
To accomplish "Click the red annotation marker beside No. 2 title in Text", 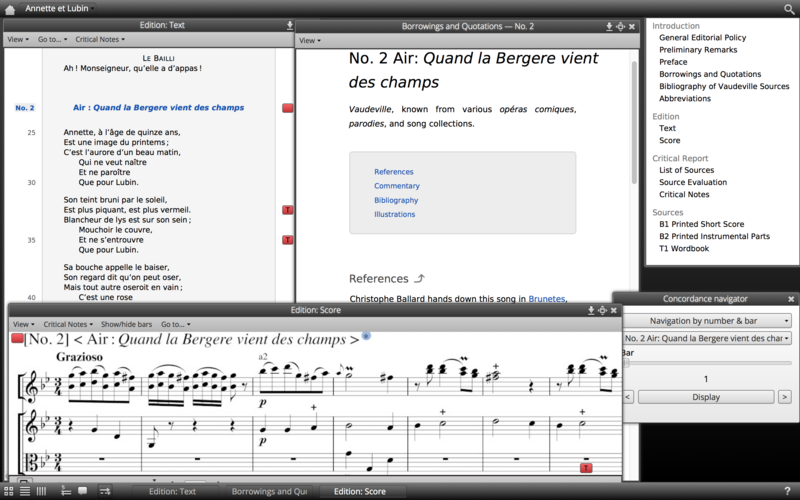I will tap(288, 107).
